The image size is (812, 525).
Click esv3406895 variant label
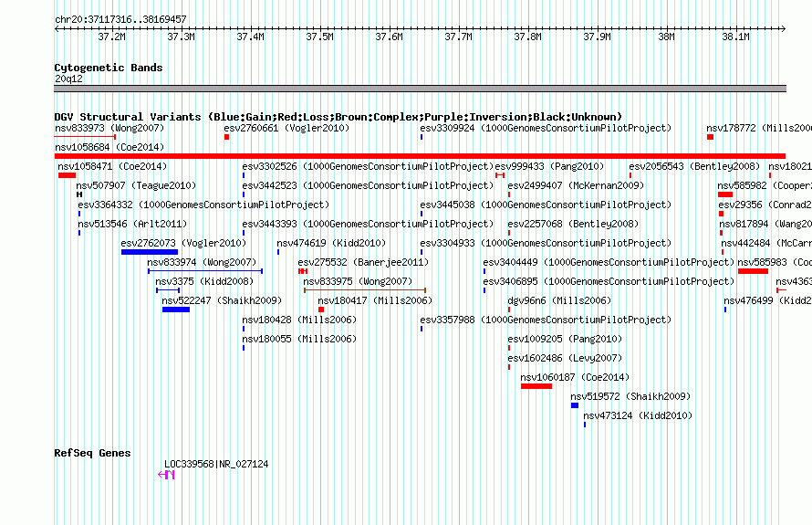(609, 281)
